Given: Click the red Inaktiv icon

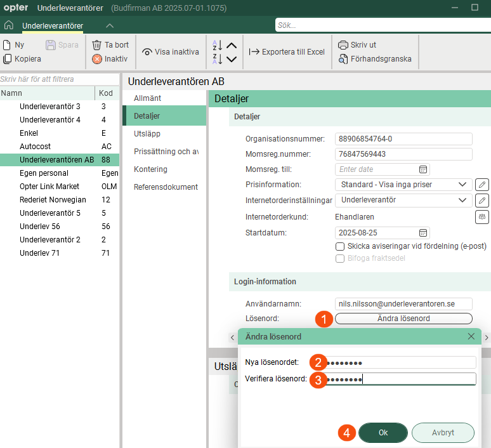Looking at the screenshot, I should coord(97,59).
